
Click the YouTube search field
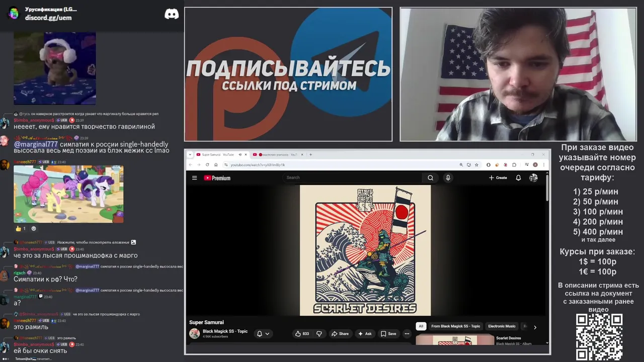pyautogui.click(x=353, y=177)
